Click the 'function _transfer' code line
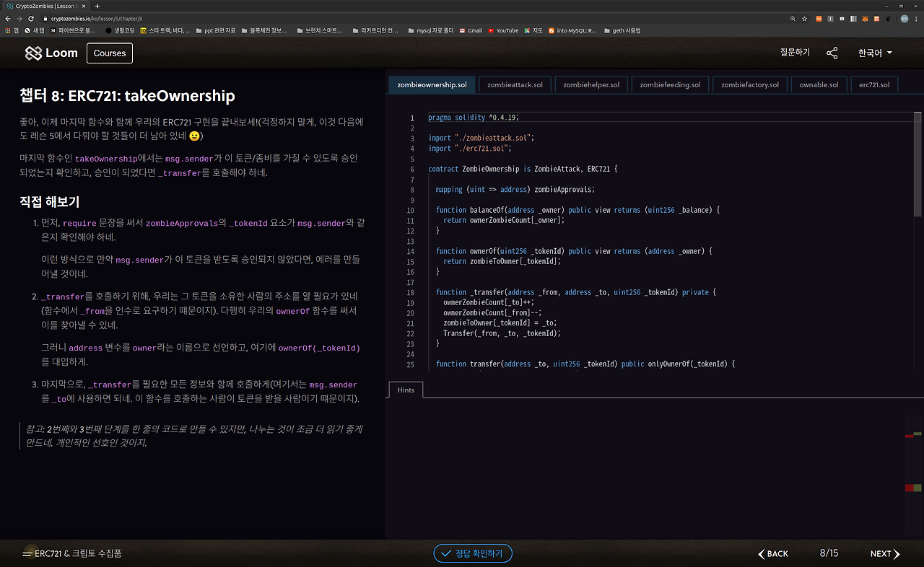924x567 pixels. click(576, 292)
